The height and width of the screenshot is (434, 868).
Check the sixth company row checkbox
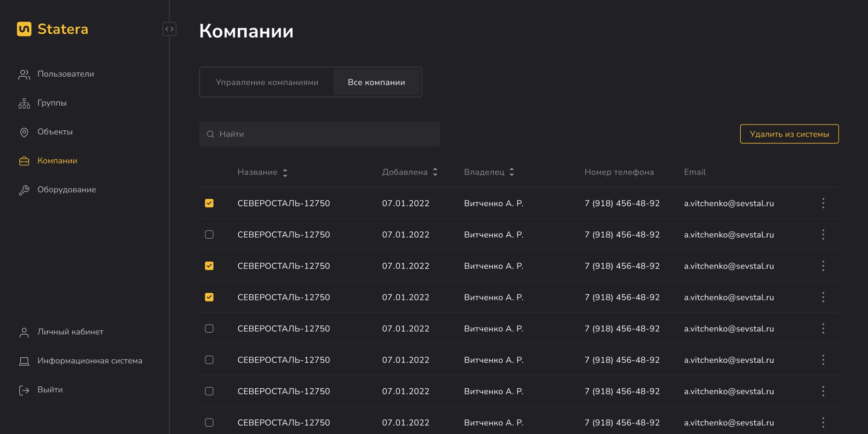(209, 360)
